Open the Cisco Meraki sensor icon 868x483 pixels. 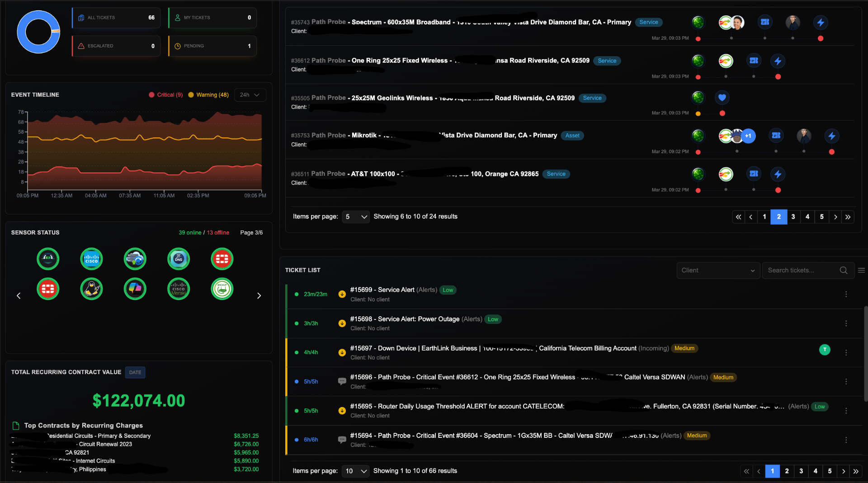tap(178, 289)
